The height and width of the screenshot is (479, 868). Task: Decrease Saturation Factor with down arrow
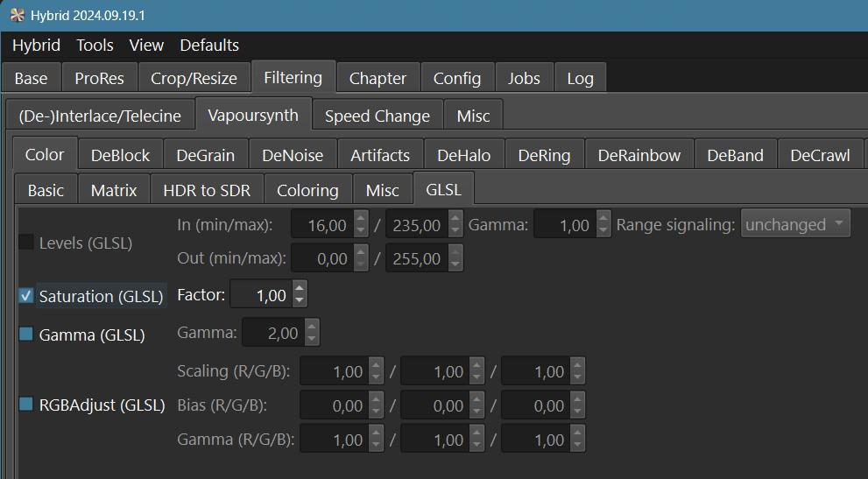[300, 301]
